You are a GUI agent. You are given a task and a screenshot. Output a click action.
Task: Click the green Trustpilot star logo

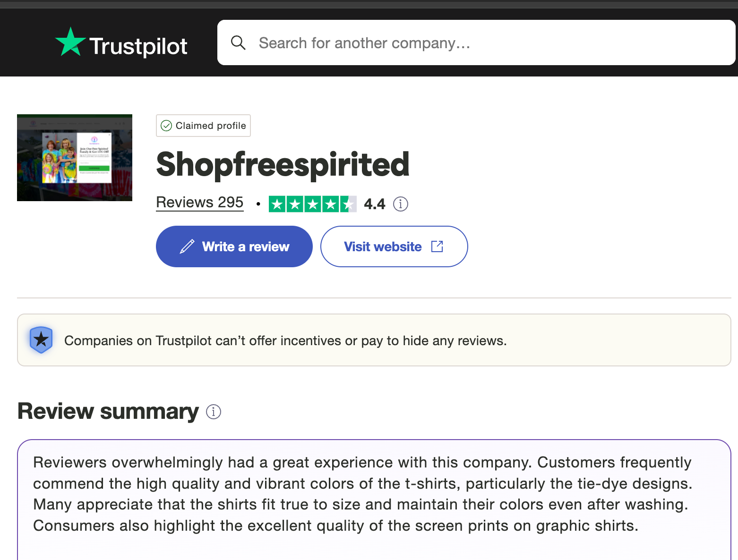70,42
